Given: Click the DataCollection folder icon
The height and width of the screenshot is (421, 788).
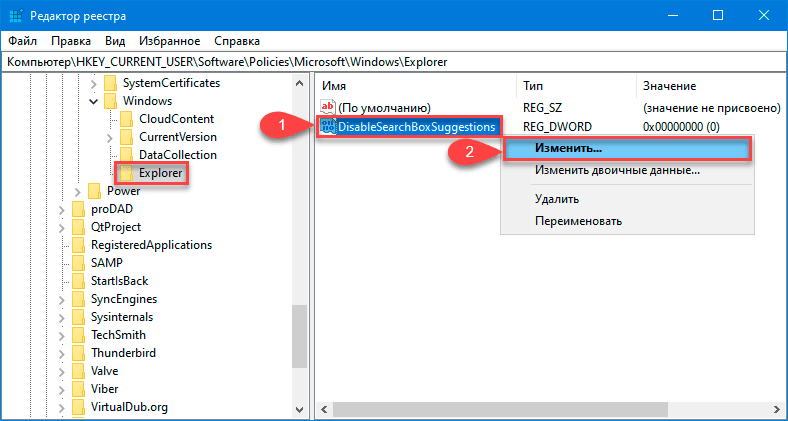Looking at the screenshot, I should tap(127, 155).
